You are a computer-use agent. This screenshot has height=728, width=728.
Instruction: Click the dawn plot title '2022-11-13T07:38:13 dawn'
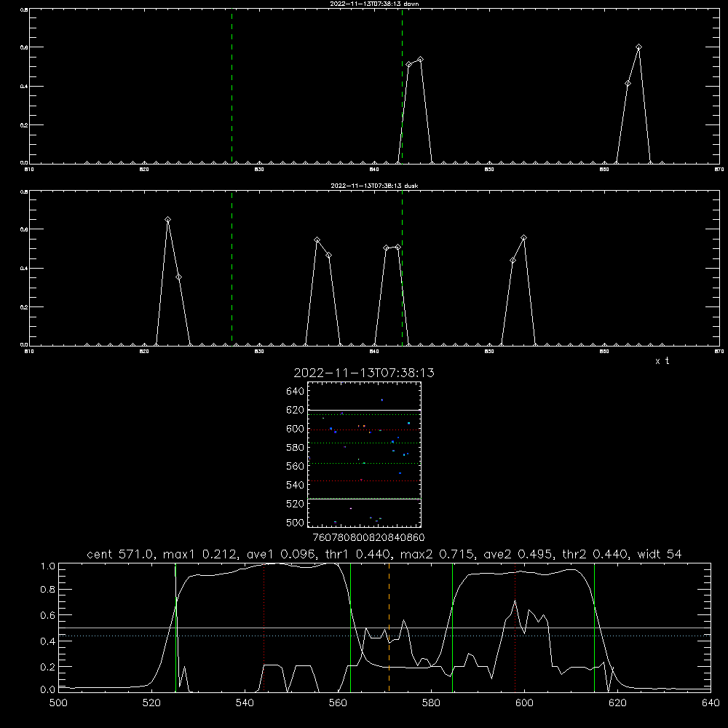(x=374, y=4)
